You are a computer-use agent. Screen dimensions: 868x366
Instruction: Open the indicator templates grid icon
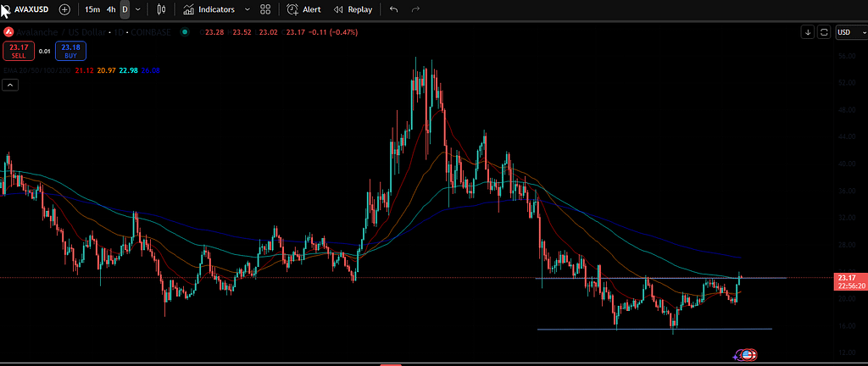265,9
